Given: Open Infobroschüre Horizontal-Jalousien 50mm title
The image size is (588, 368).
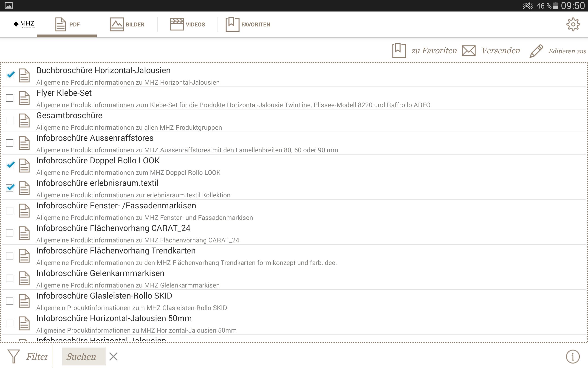Looking at the screenshot, I should pyautogui.click(x=114, y=318).
